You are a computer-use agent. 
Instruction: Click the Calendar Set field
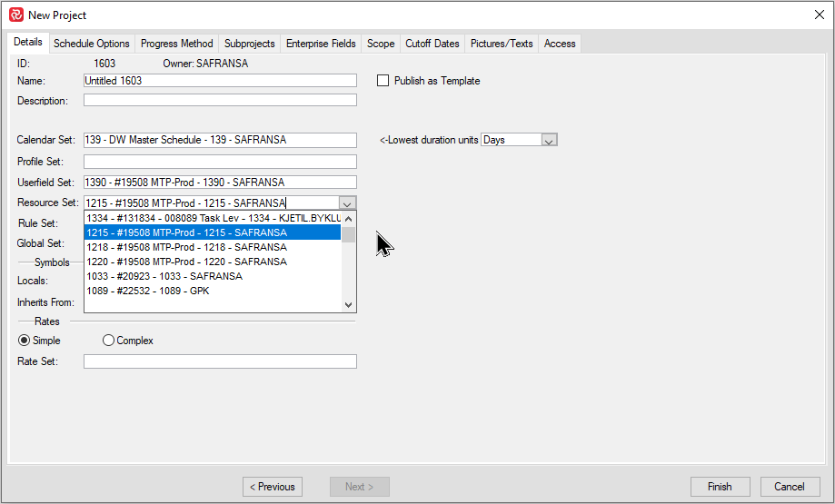pos(220,140)
